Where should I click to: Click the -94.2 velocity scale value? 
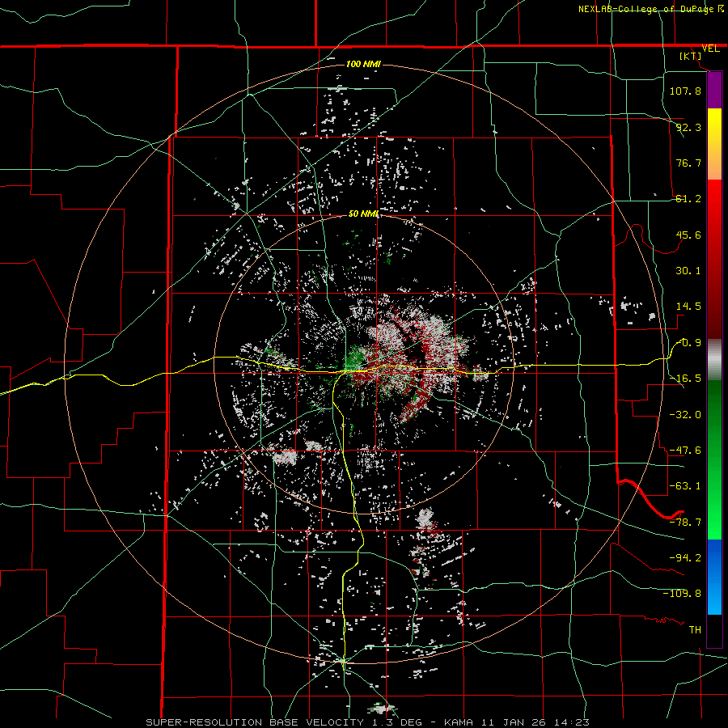coord(685,558)
